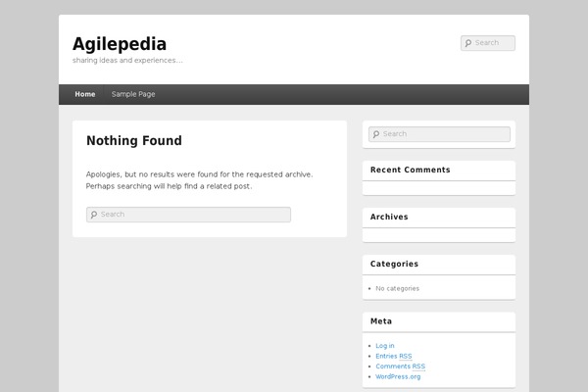This screenshot has width=588, height=392.
Task: Click the Recent Comments widget title
Action: (x=410, y=170)
